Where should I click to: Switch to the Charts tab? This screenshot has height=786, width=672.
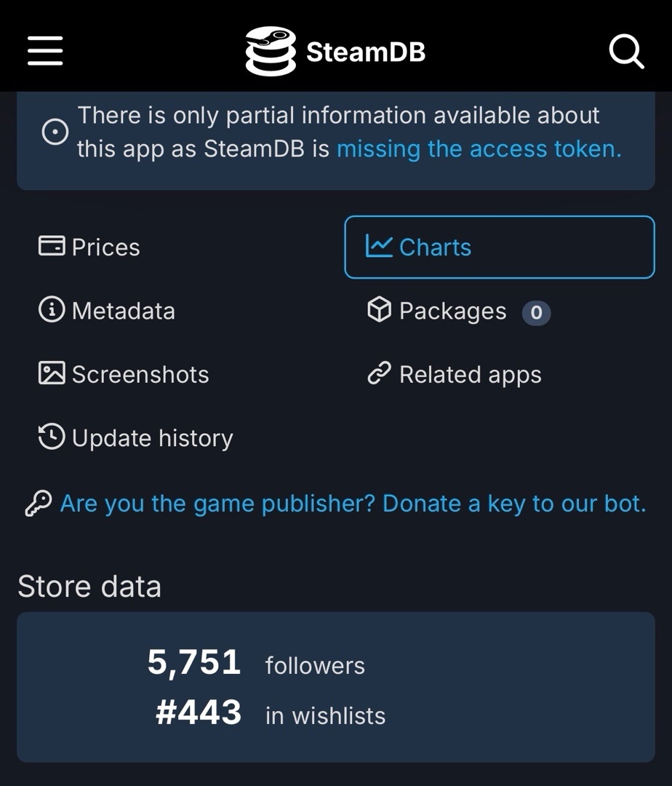tap(499, 247)
